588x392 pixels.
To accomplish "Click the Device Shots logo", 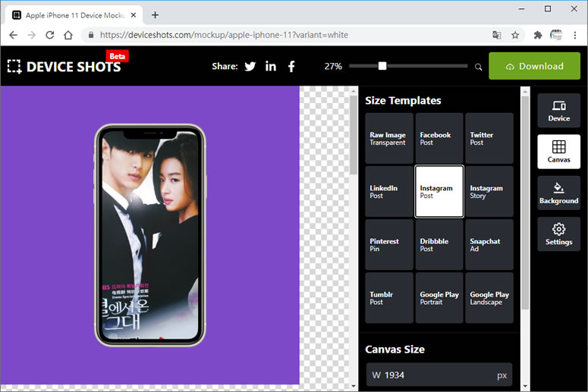I will pos(64,67).
